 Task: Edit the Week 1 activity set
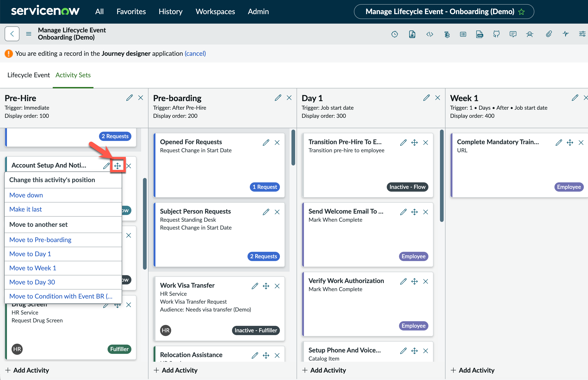tap(575, 98)
